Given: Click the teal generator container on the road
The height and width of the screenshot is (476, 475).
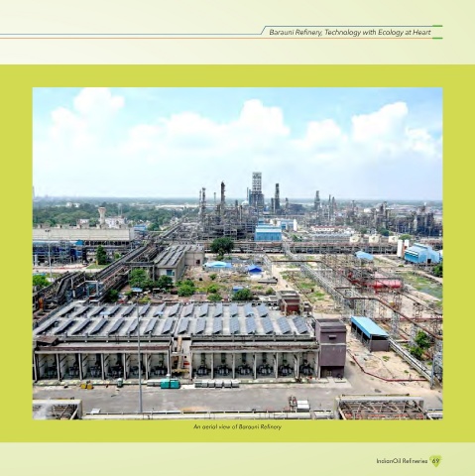Looking at the screenshot, I should (x=171, y=383).
